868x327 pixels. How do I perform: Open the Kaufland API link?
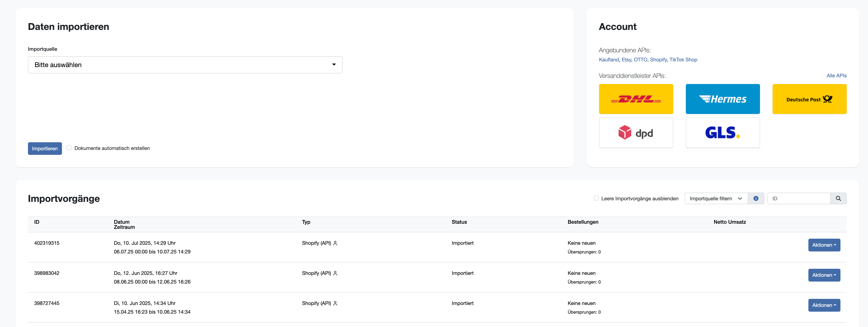click(x=609, y=60)
